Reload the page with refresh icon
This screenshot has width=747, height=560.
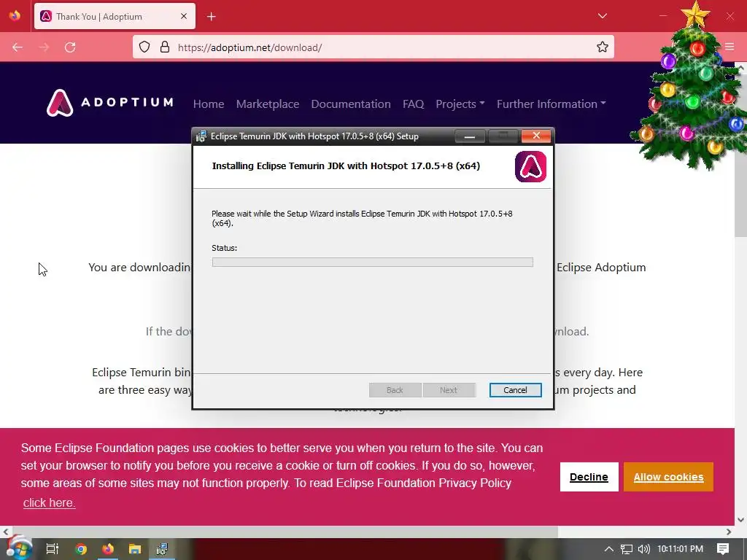click(70, 47)
